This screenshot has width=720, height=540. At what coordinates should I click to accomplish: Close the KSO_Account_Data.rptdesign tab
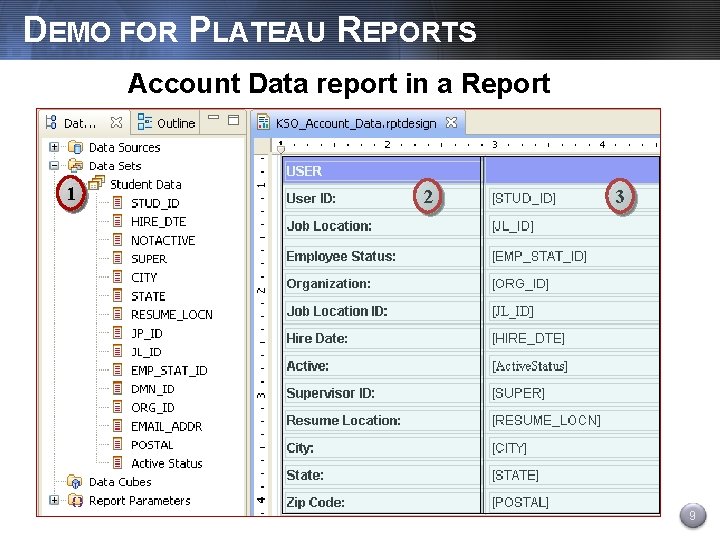pyautogui.click(x=452, y=123)
